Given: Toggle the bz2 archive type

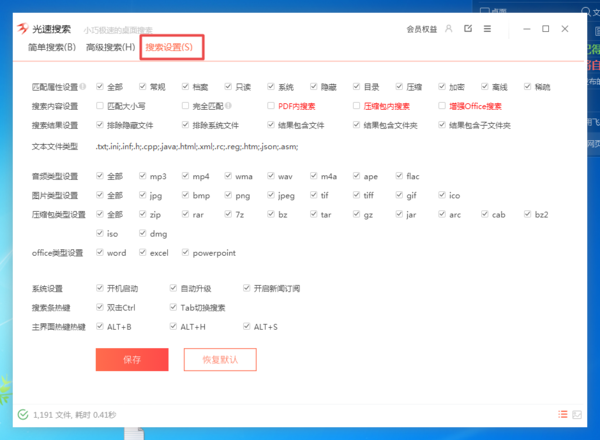Looking at the screenshot, I should click(527, 214).
